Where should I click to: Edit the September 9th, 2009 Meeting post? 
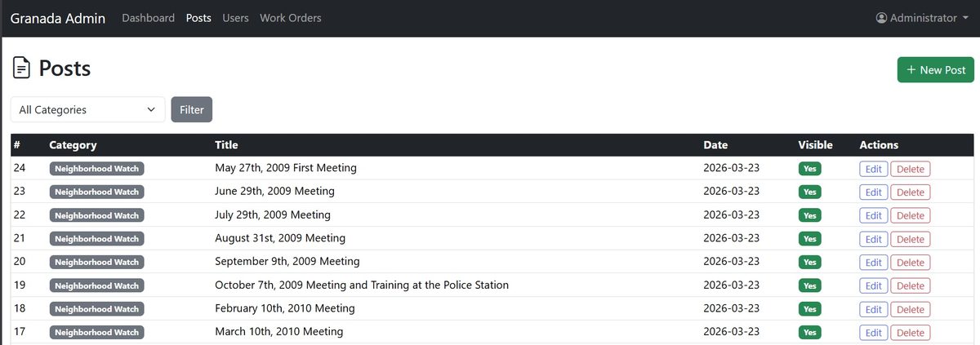tap(874, 263)
